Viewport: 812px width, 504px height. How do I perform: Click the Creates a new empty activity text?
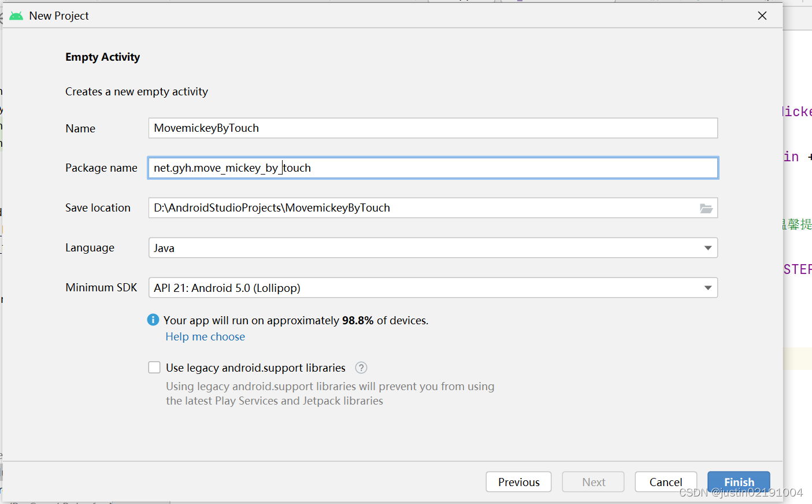click(x=136, y=92)
